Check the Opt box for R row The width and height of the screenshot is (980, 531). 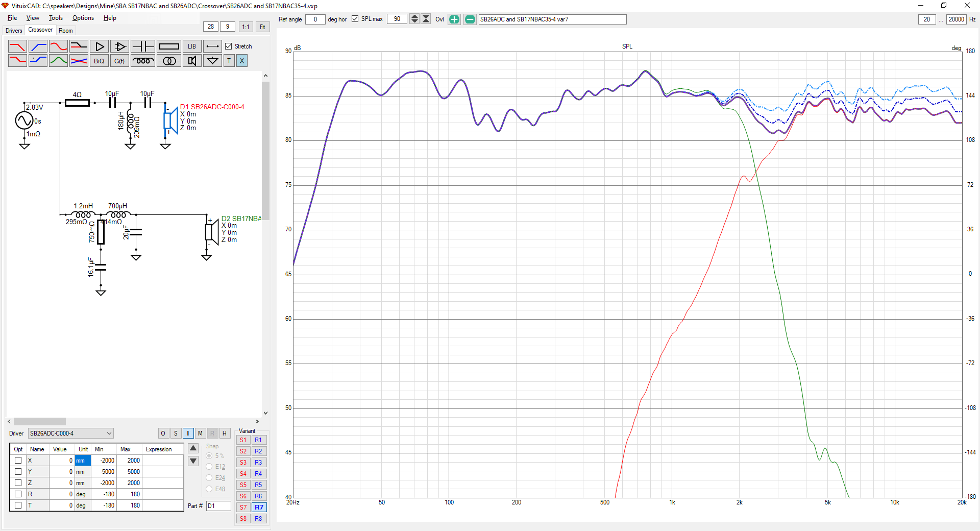(18, 494)
